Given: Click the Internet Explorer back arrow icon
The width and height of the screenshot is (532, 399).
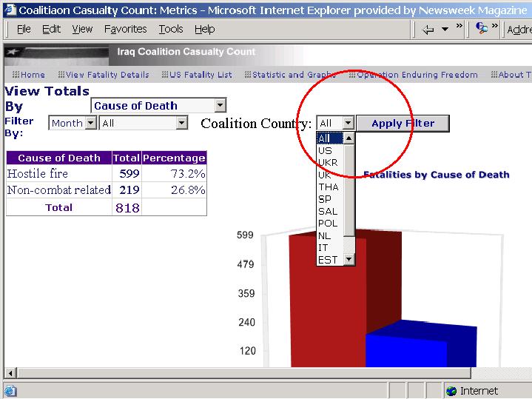Looking at the screenshot, I should click(x=428, y=30).
